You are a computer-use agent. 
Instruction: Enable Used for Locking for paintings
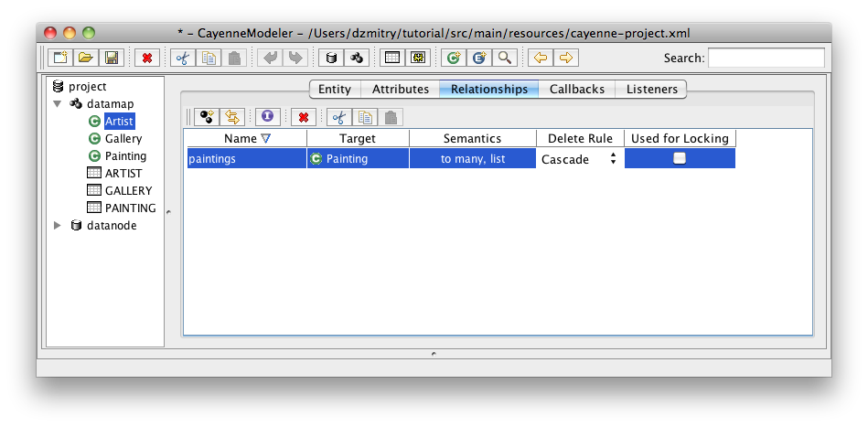[x=680, y=158]
